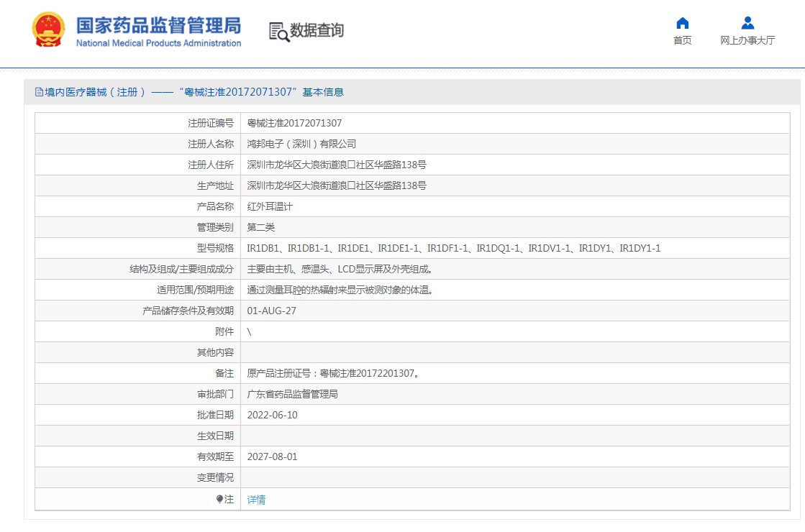Click National Medical Products Administration text
805x532 pixels.
tap(159, 43)
